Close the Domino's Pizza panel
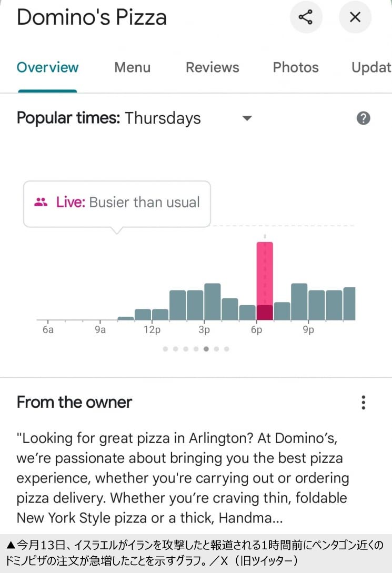This screenshot has width=392, height=573. pos(355,17)
